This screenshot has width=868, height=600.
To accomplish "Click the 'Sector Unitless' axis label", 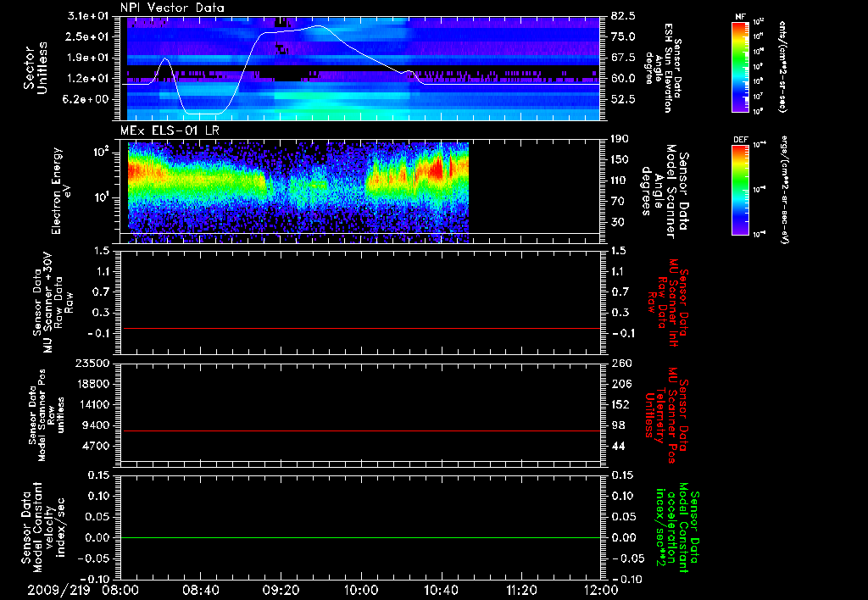I will 36,68.
